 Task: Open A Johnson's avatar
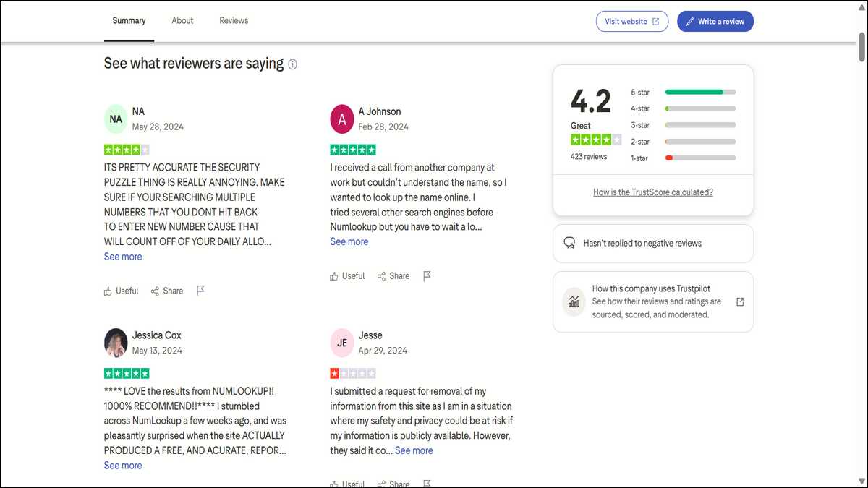(342, 119)
